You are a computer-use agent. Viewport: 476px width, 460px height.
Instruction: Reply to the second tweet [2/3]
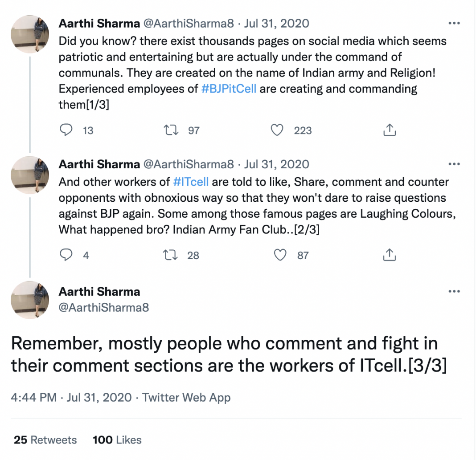click(66, 255)
